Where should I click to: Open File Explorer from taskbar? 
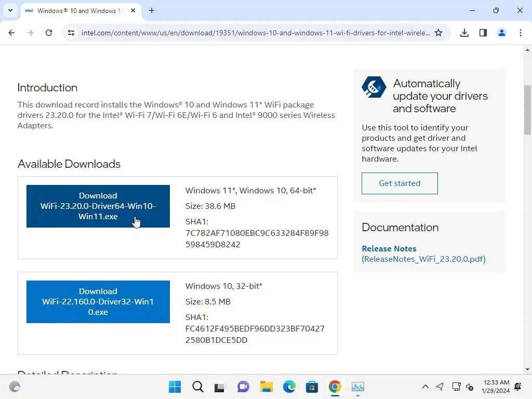point(267,387)
